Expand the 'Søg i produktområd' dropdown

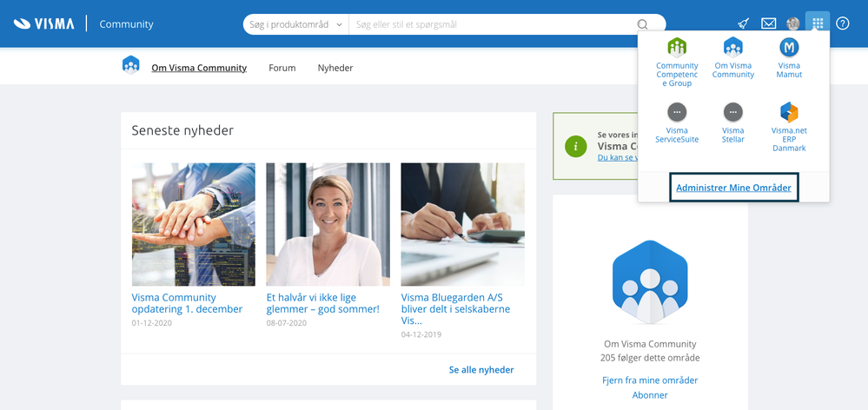click(295, 24)
